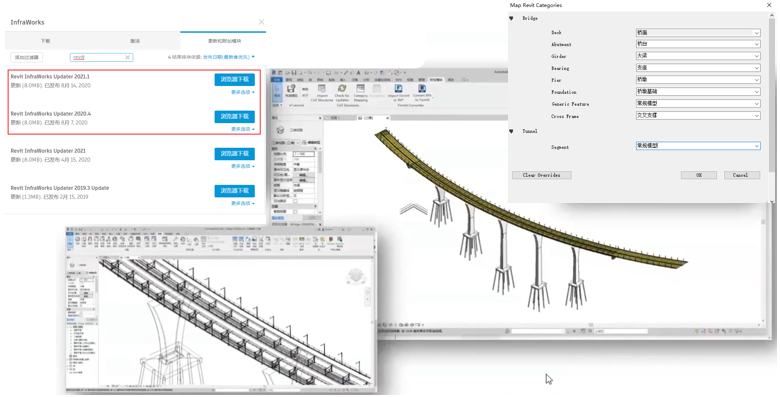Click the OK button in Map Revit Categories
The height and width of the screenshot is (397, 780).
coord(698,175)
